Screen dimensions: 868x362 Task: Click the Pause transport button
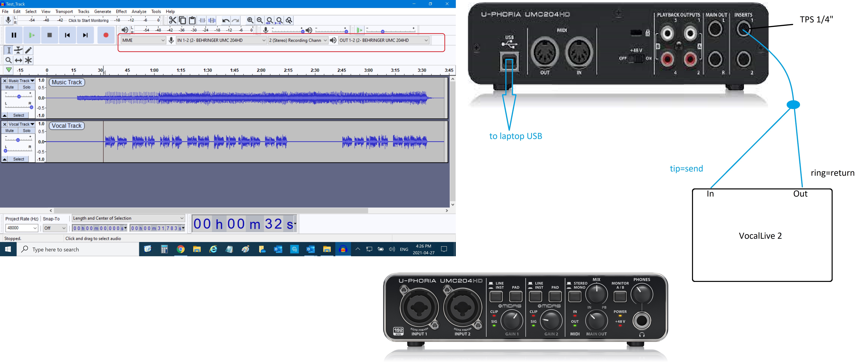tap(14, 35)
